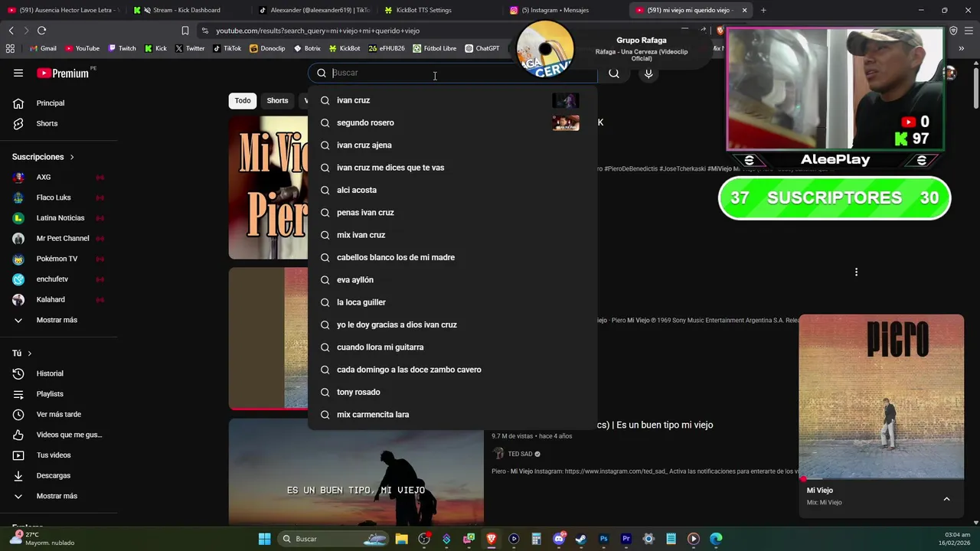Viewport: 980px width, 551px height.
Task: Click the taskbar Buscar search box
Action: pos(333,539)
